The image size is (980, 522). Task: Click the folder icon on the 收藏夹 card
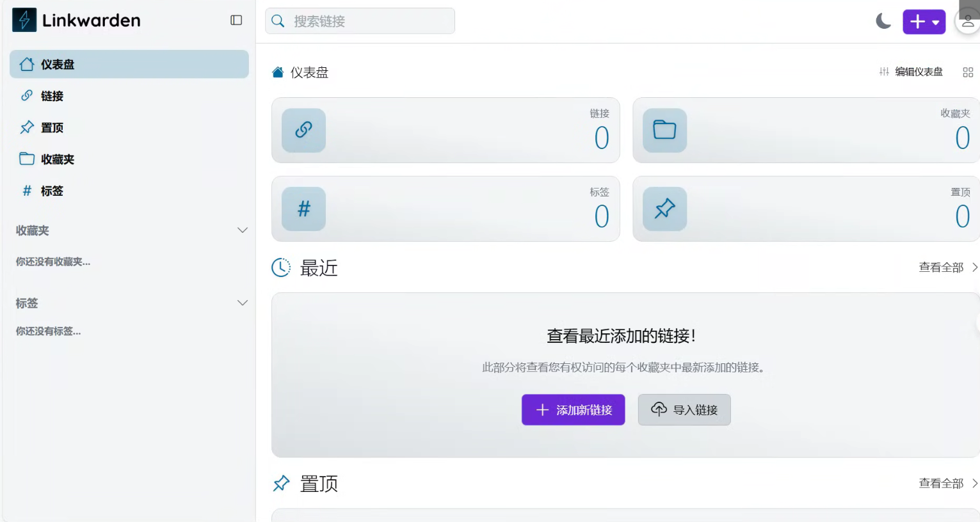(x=664, y=130)
